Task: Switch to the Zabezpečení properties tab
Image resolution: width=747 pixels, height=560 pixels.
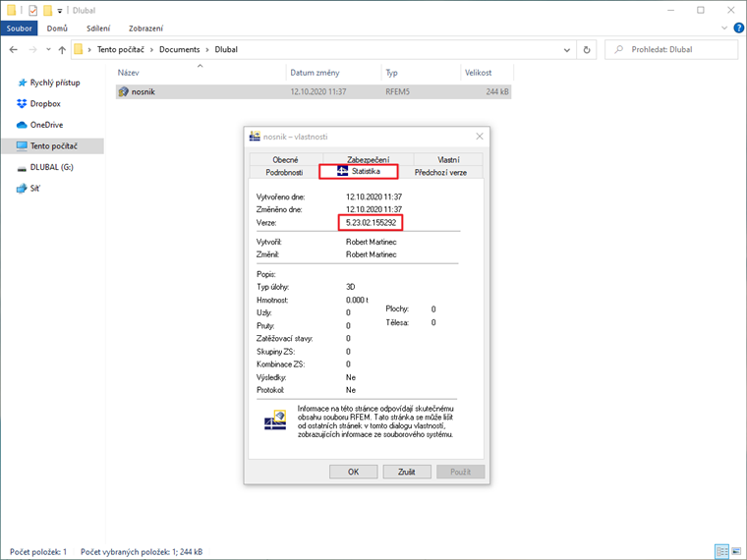Action: [x=368, y=159]
